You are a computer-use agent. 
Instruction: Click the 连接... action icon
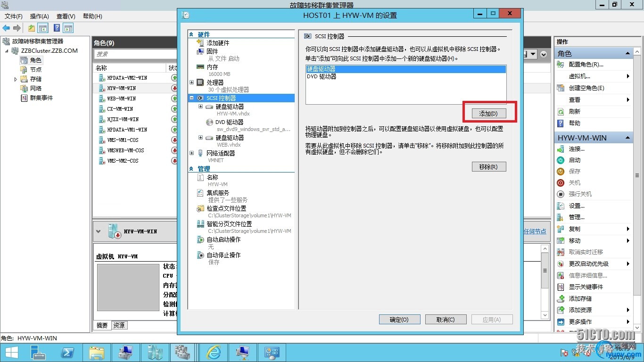point(561,149)
